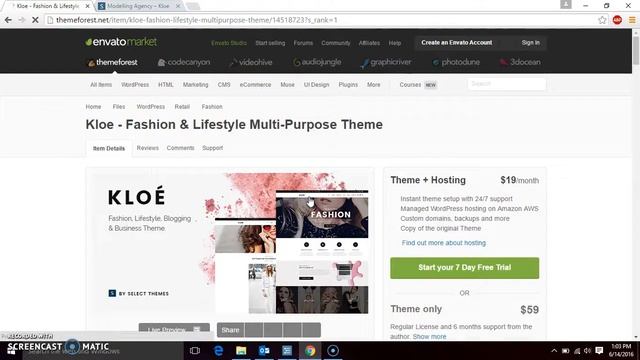
Task: Click the Sign In button
Action: (530, 42)
